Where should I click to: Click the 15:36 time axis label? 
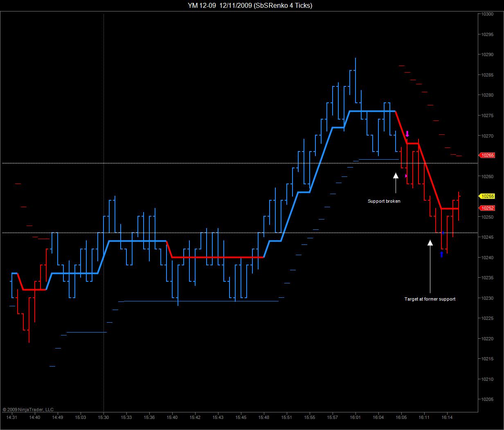coord(149,417)
